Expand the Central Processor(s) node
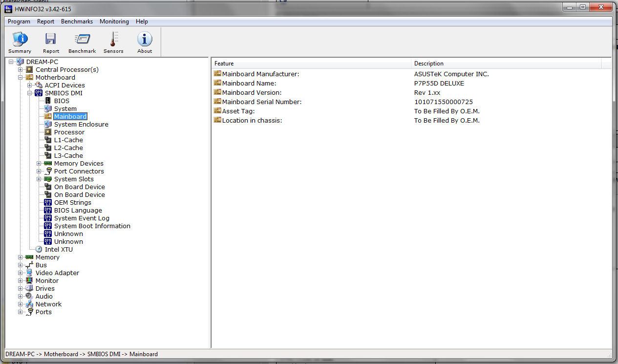Image resolution: width=618 pixels, height=364 pixels. (x=21, y=70)
